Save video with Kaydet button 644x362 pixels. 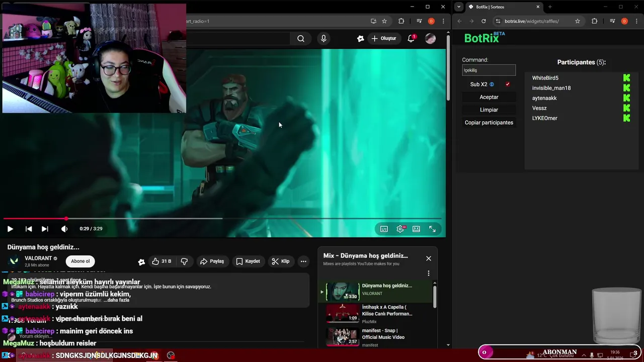(248, 261)
